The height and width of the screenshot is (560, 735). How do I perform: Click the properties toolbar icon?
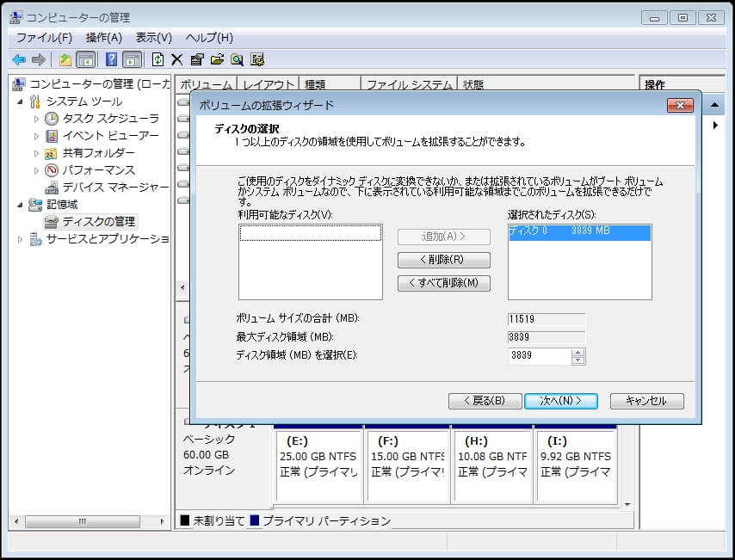click(x=197, y=59)
